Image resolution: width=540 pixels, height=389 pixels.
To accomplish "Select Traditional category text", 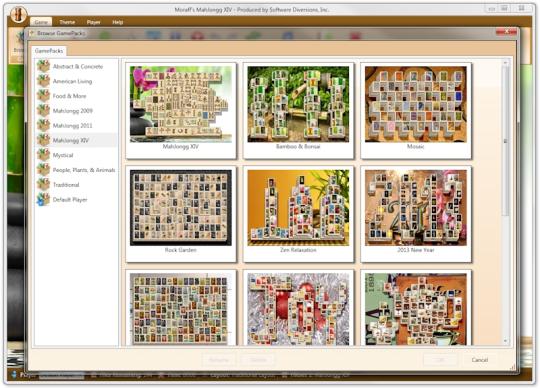I will click(66, 185).
